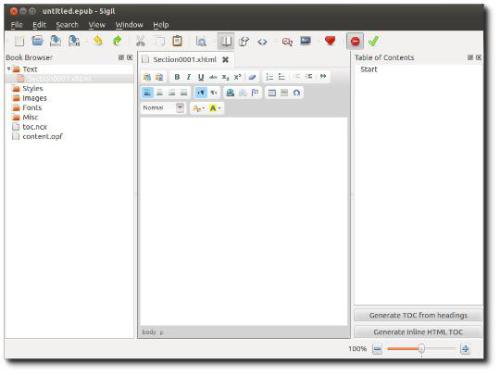Screen dimensions: 500x375
Task: Click the blockquote quotation marks icon
Action: pyautogui.click(x=323, y=76)
